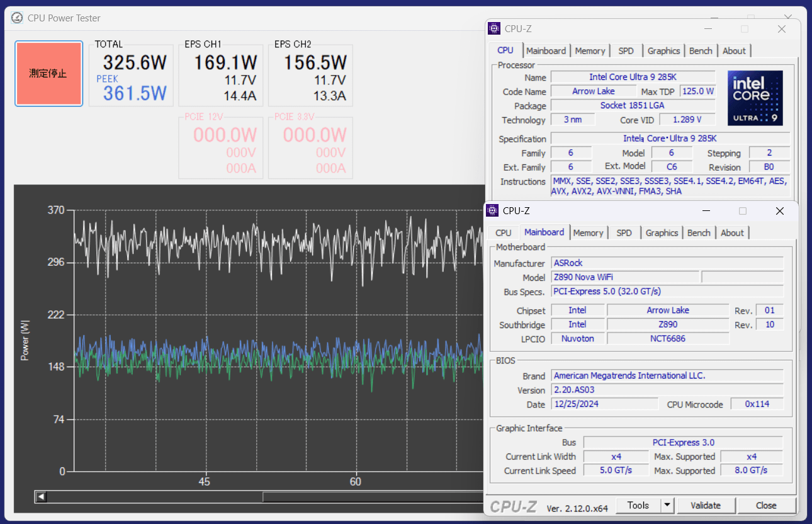Screen dimensions: 812x524
Task: Click the horizontal scrollbar thumb under the graph
Action: 373,497
